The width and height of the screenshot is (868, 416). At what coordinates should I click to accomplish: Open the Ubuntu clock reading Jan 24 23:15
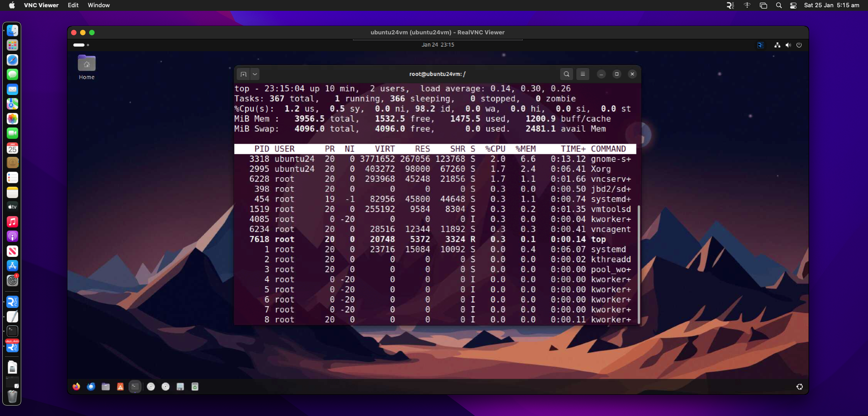click(x=438, y=45)
